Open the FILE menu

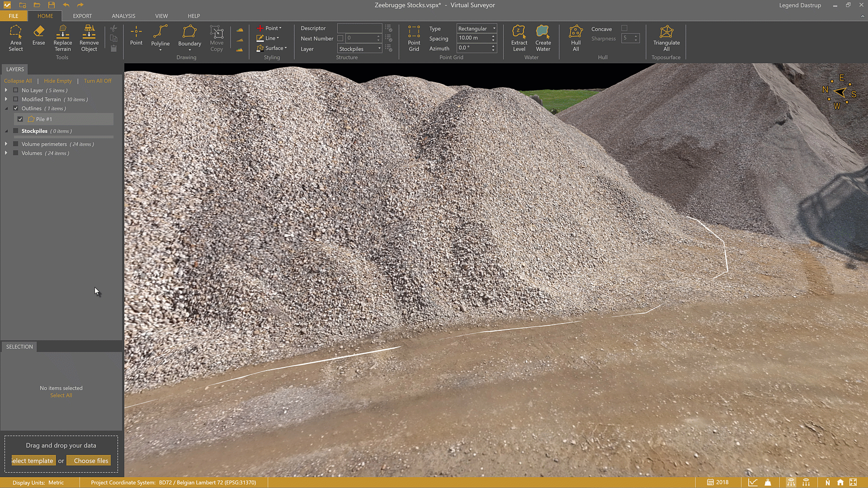click(13, 16)
